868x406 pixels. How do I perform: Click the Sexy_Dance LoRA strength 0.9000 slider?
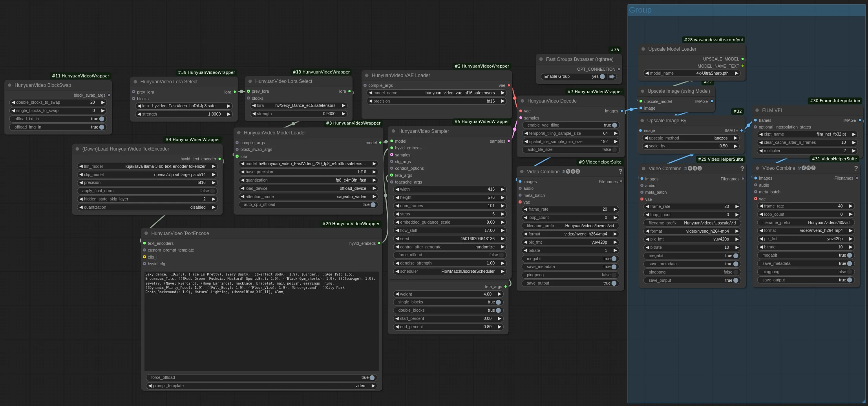[x=299, y=114]
